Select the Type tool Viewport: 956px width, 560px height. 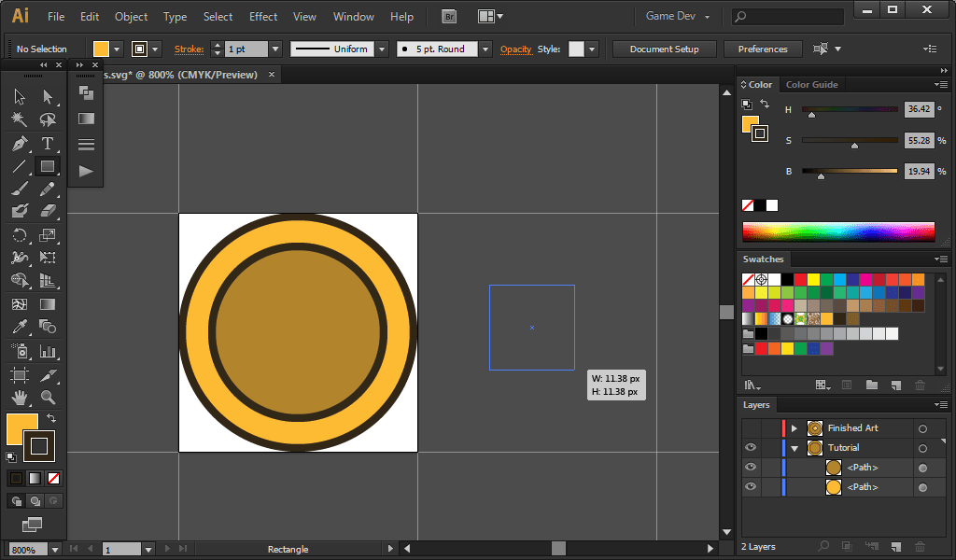(x=48, y=145)
